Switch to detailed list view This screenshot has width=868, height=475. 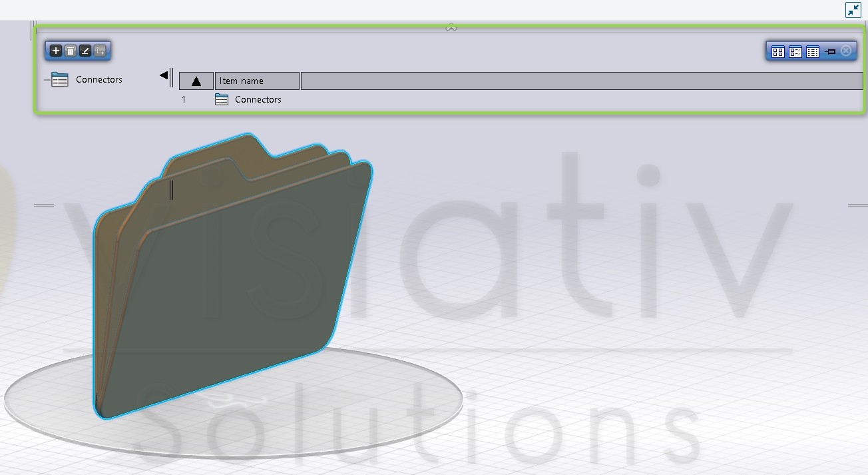pyautogui.click(x=812, y=51)
